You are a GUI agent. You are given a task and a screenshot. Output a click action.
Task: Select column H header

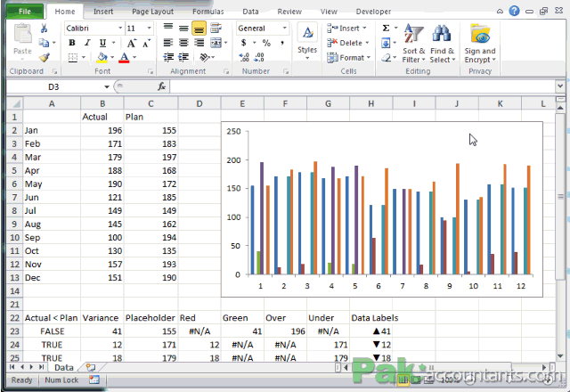(370, 104)
